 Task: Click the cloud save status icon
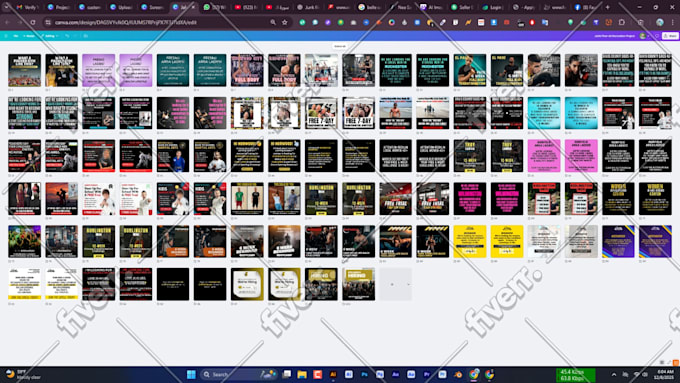pos(85,36)
